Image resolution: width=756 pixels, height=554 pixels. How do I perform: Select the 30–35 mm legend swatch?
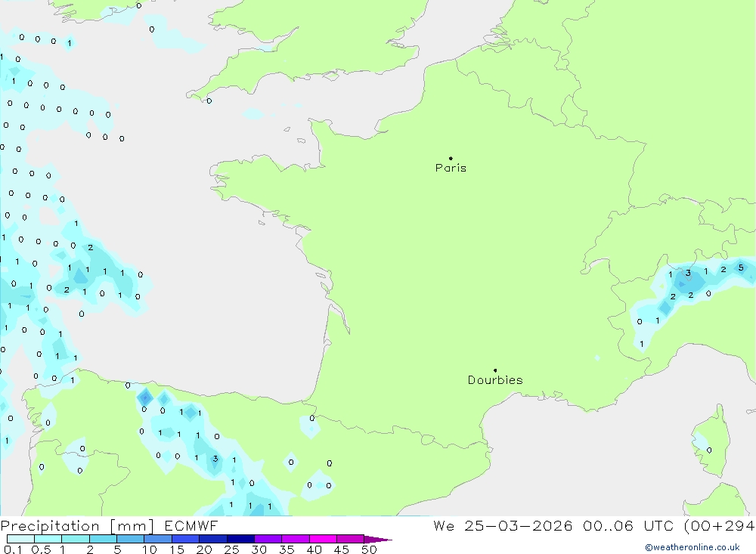[268, 539]
